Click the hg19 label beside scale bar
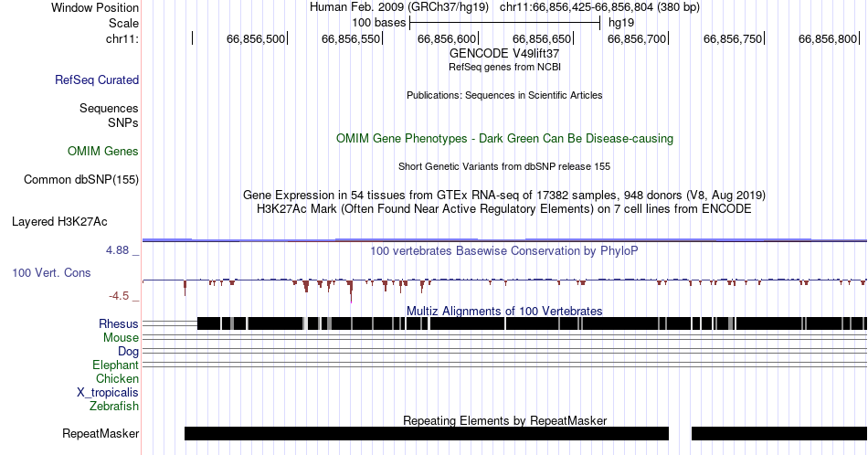Viewport: 868px width, 455px height. point(621,23)
